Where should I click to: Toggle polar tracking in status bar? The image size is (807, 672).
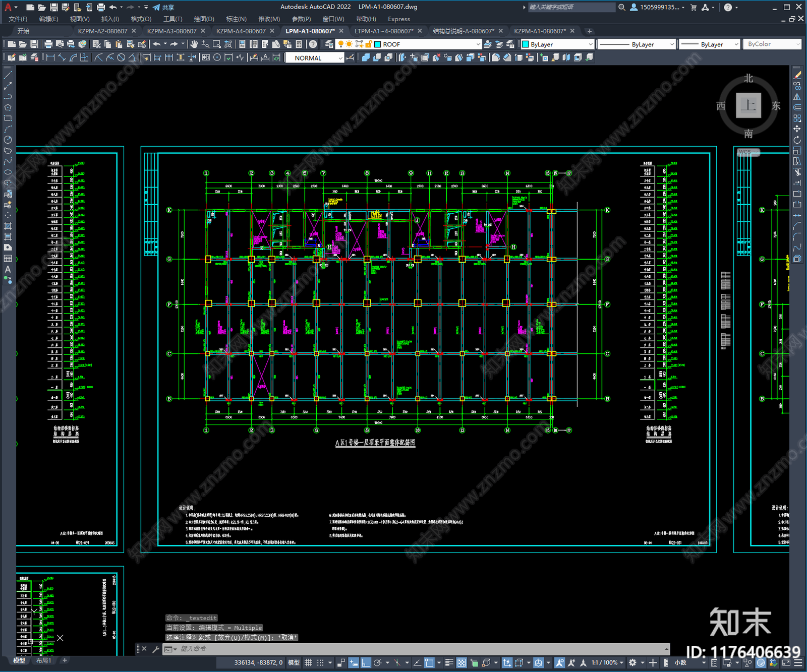(377, 662)
